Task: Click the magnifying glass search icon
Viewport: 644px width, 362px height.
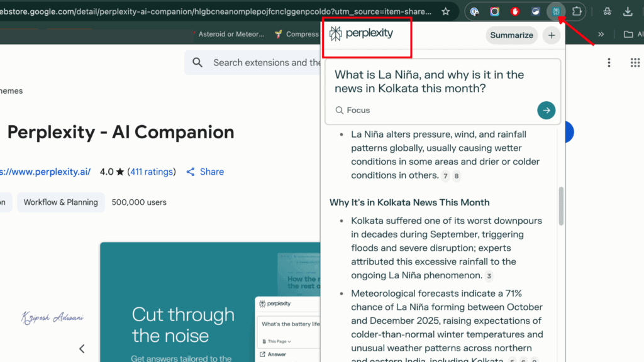Action: [197, 62]
